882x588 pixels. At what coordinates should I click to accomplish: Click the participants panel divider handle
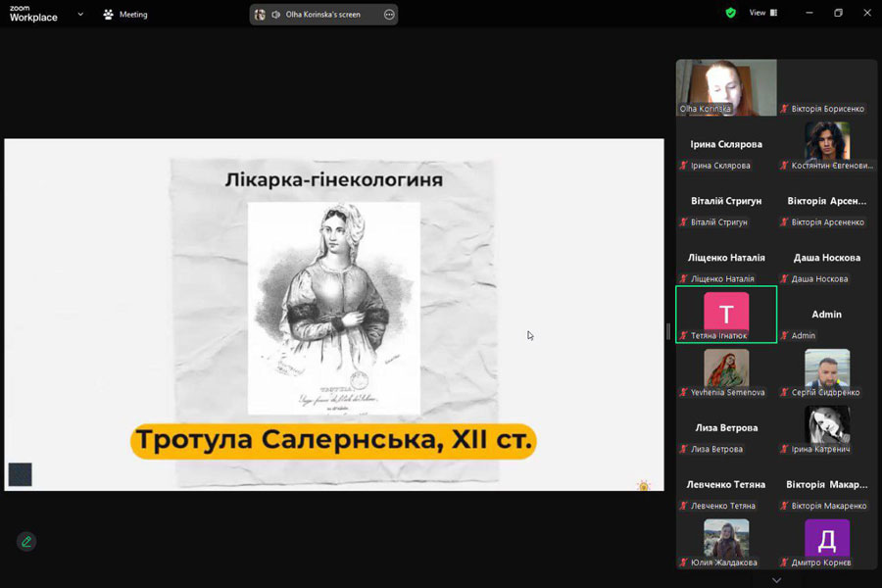pyautogui.click(x=668, y=332)
